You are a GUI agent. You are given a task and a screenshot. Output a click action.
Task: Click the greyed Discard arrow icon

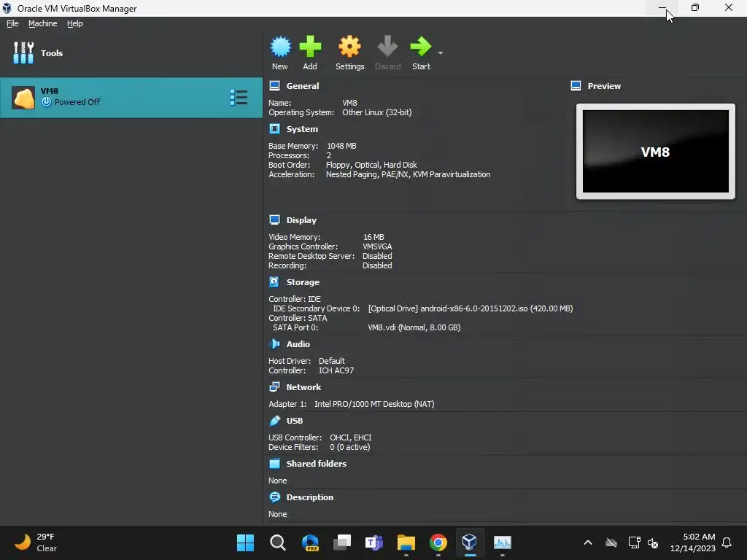387,47
